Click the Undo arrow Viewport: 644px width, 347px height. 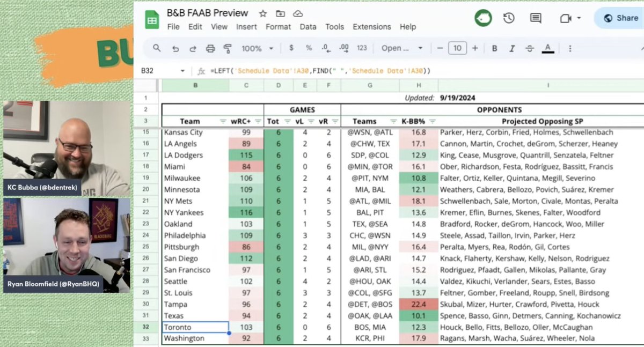coord(176,48)
